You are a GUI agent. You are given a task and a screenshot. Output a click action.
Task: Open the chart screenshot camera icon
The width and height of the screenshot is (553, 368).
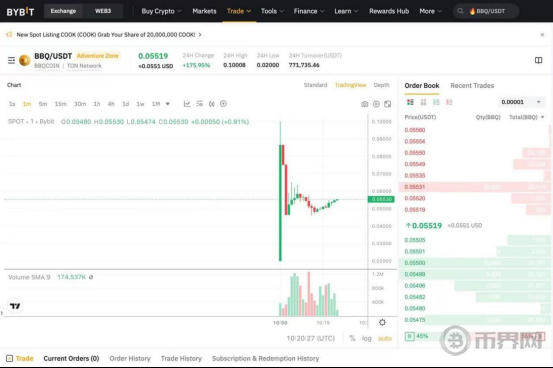point(364,104)
